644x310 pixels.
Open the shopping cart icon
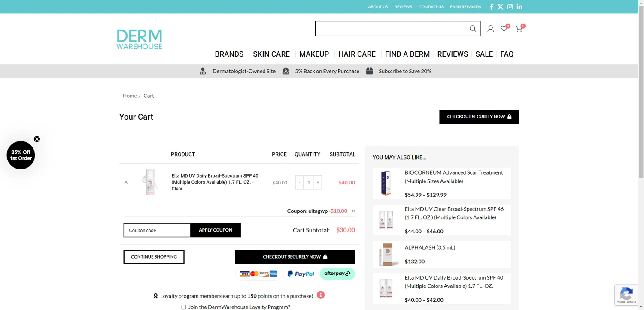(x=519, y=29)
